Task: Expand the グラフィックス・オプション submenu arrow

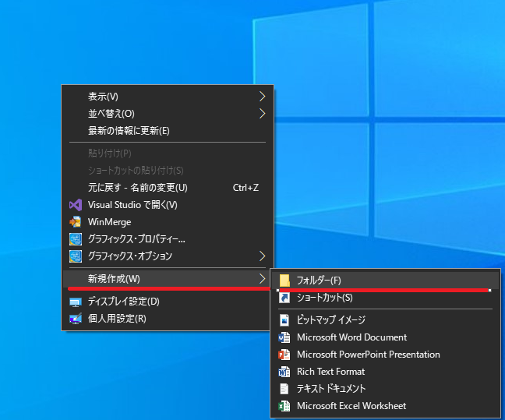Action: click(x=262, y=256)
